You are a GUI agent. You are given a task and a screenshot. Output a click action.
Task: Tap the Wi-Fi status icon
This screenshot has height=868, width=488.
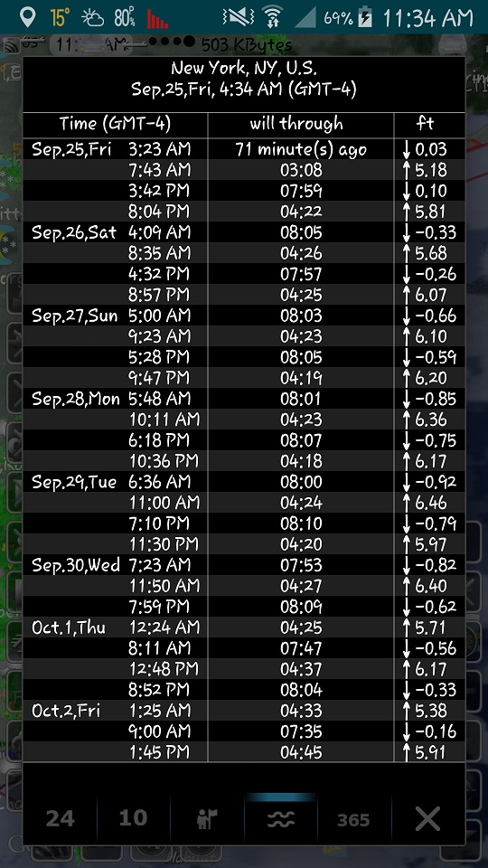pos(272,17)
